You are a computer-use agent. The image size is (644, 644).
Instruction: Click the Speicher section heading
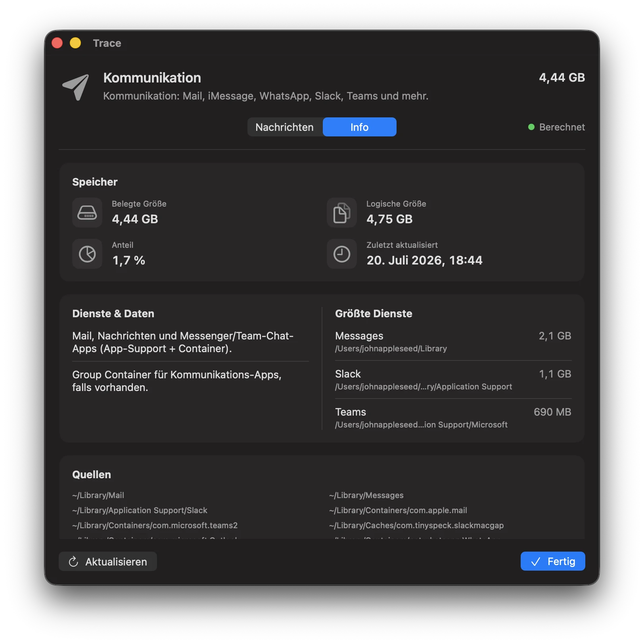(95, 182)
